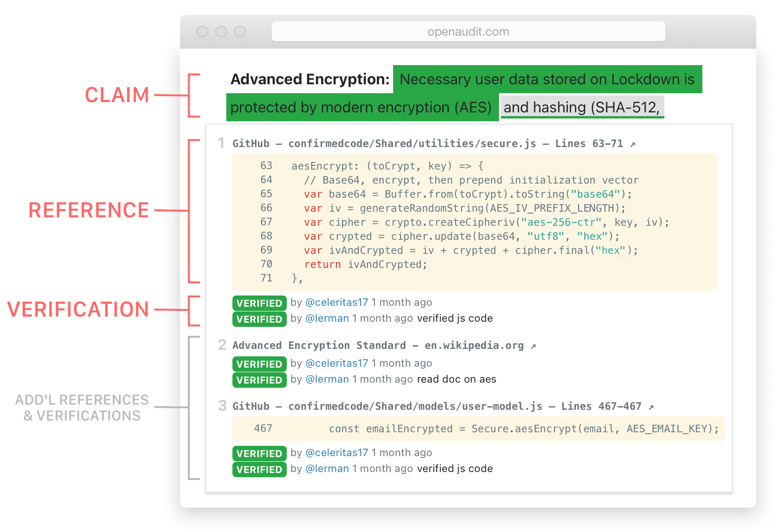The width and height of the screenshot is (775, 532).
Task: Click code line 64 Base64 comment
Action: pyautogui.click(x=471, y=180)
